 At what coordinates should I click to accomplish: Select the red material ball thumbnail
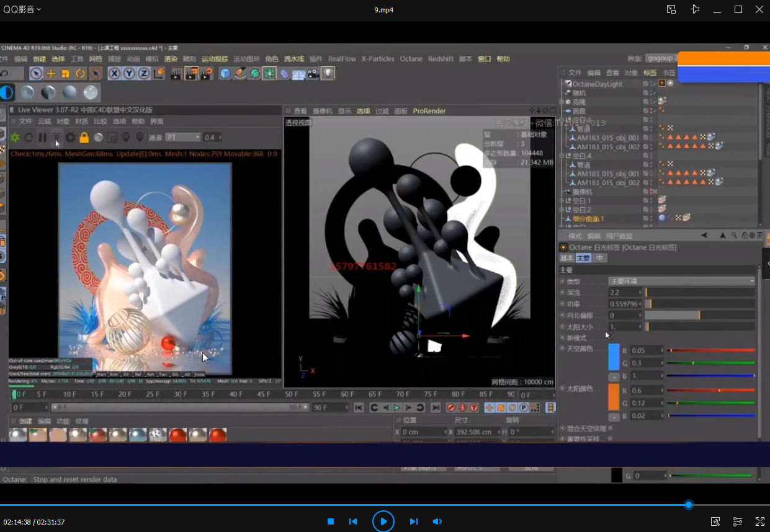coord(177,435)
